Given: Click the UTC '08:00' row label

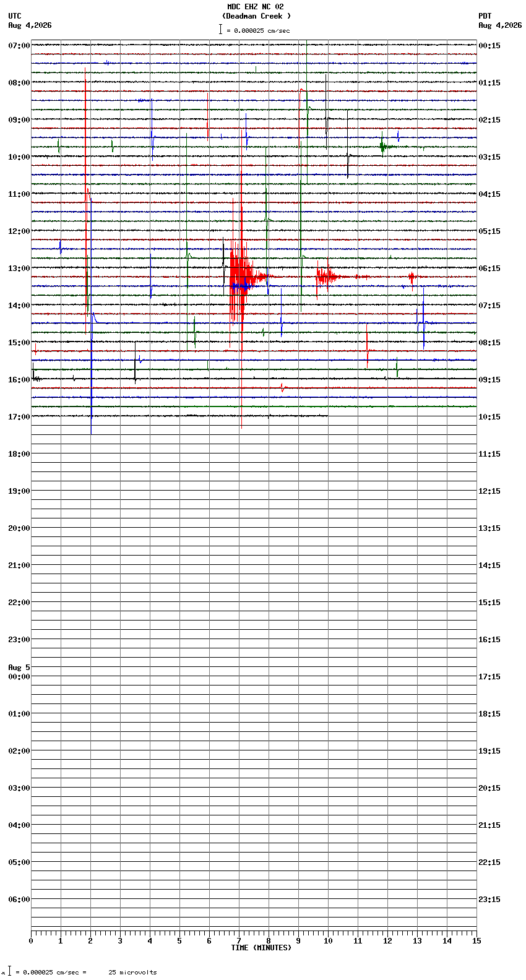Looking at the screenshot, I should (19, 83).
